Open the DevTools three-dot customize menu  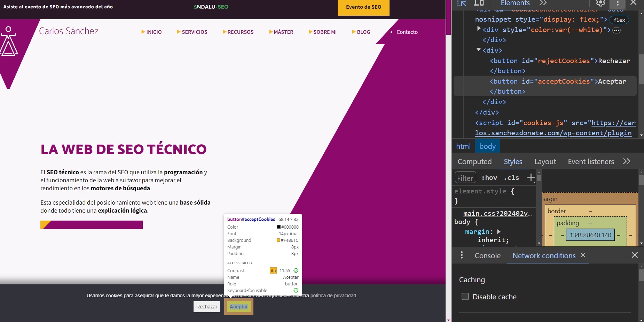point(618,3)
